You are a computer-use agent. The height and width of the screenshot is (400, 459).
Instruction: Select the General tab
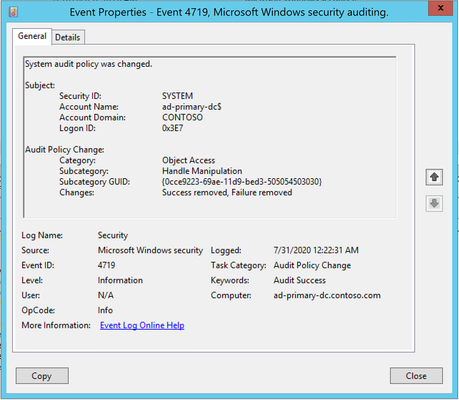[32, 36]
